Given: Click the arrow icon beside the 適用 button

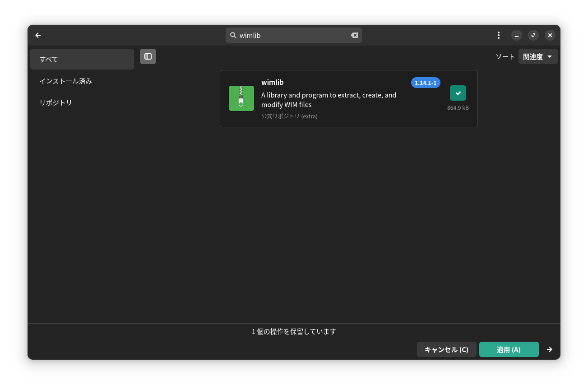Looking at the screenshot, I should [x=550, y=349].
